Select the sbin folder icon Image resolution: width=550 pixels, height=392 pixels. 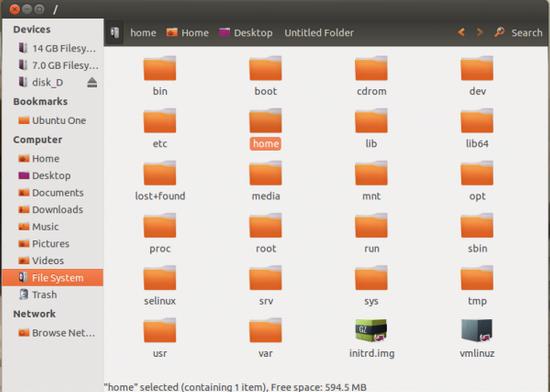tap(477, 225)
